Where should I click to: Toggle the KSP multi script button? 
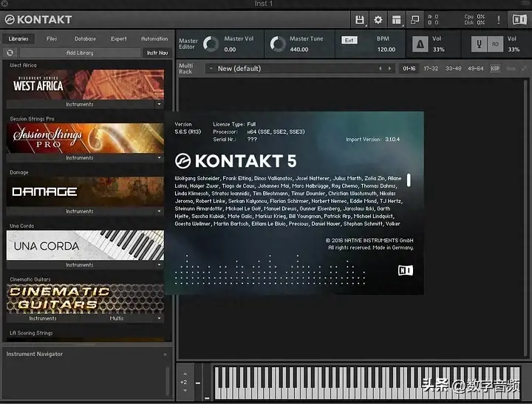pos(495,69)
